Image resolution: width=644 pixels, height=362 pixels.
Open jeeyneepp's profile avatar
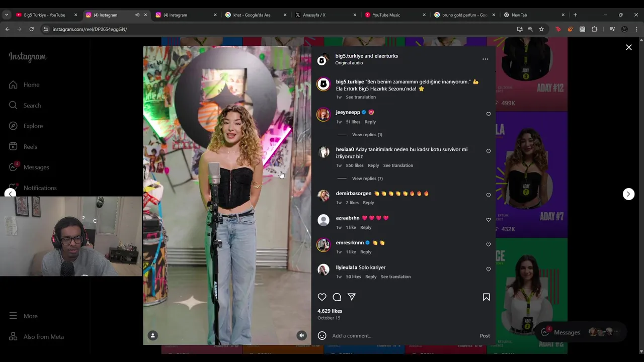tap(323, 115)
